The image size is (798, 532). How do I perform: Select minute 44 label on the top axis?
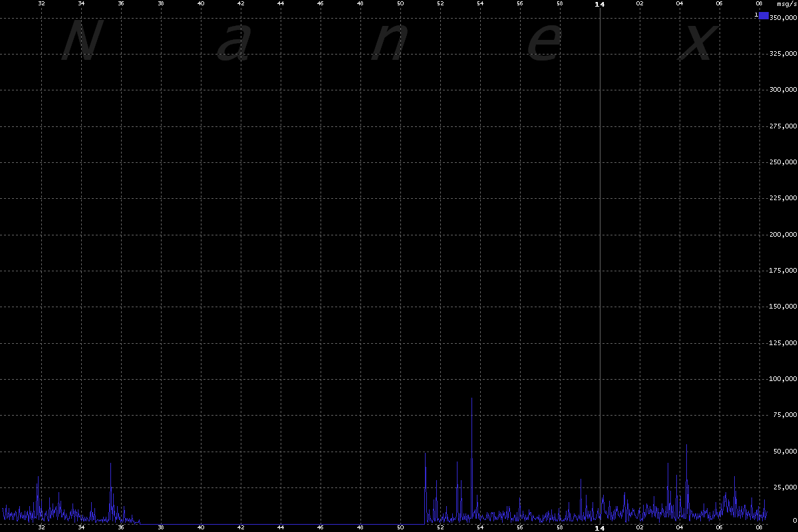pos(281,3)
